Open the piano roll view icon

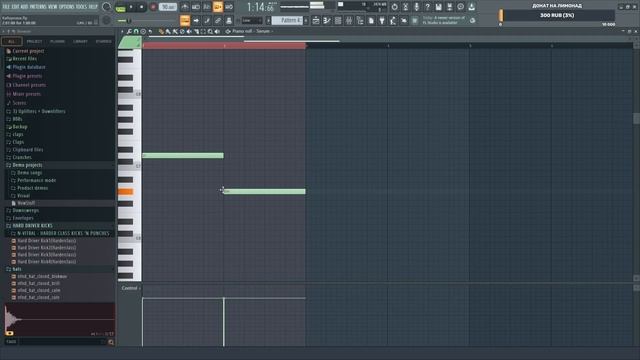coord(327,20)
